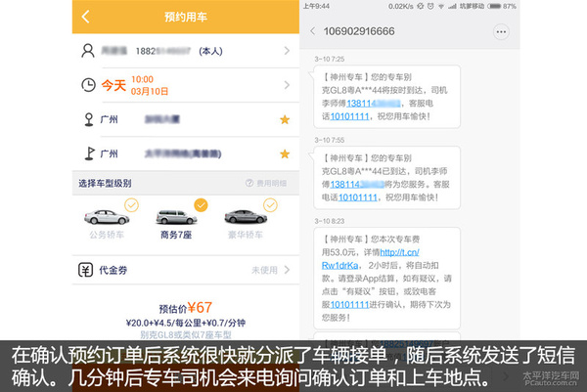The width and height of the screenshot is (587, 392).
Task: Tap the pickup location pin icon
Action: coord(89,119)
